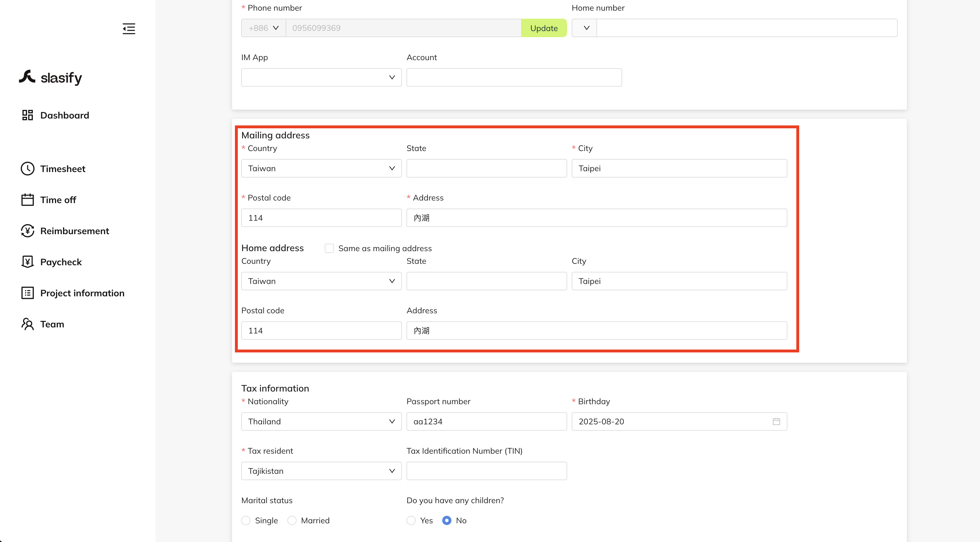Click the Team people icon
Image resolution: width=980 pixels, height=542 pixels.
pyautogui.click(x=27, y=324)
